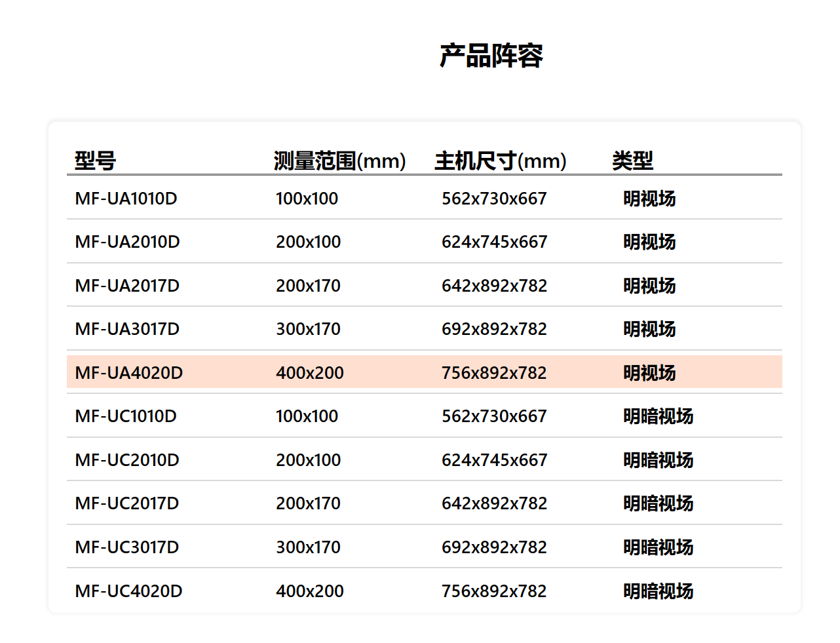Click 明视场 type in MF-UA3017D row
This screenshot has width=840, height=643.
[649, 329]
